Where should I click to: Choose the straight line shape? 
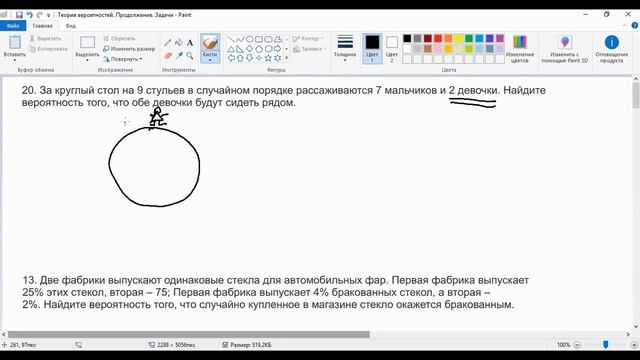231,39
